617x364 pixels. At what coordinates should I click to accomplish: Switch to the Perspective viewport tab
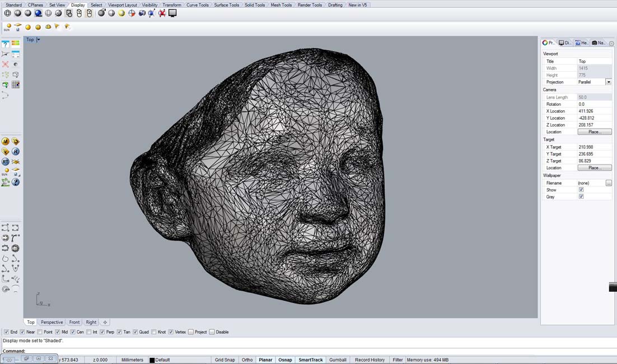pos(52,322)
